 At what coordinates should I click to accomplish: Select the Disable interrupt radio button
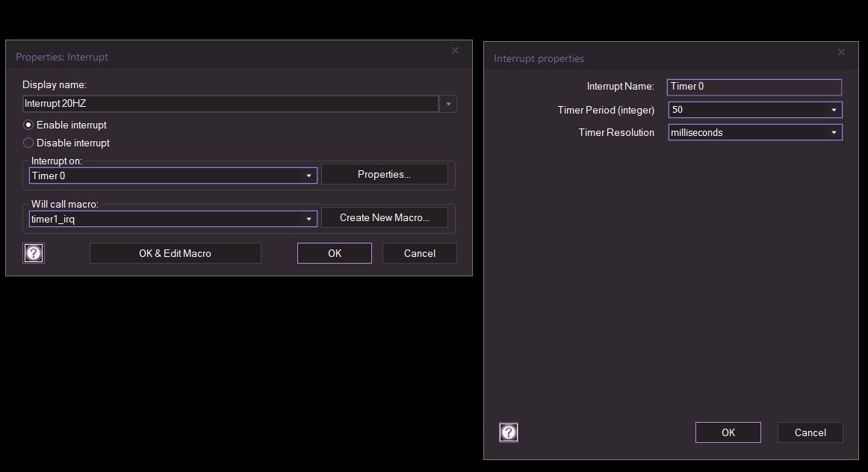(x=29, y=143)
